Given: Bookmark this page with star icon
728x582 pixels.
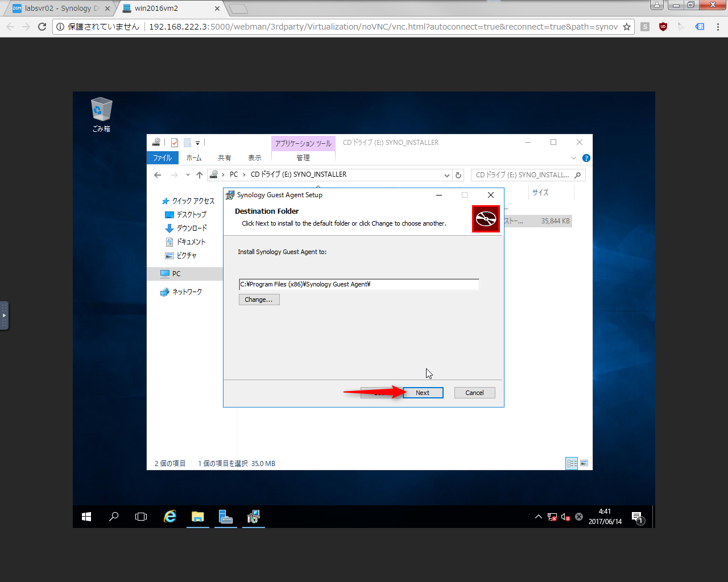Looking at the screenshot, I should tap(627, 27).
